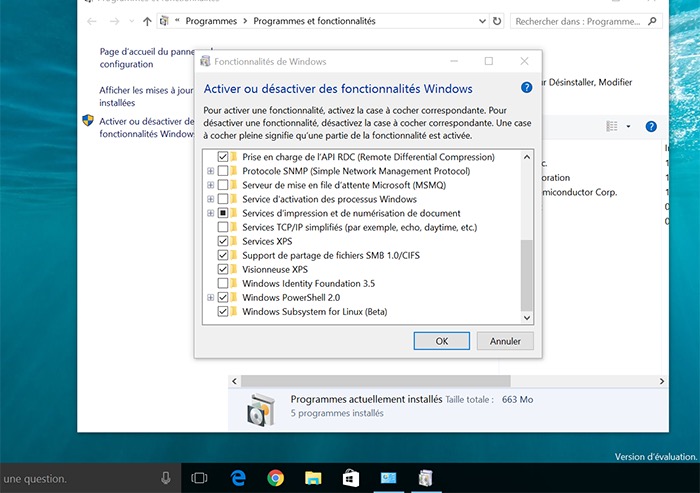Click the blue help icon in dialog
Image resolution: width=700 pixels, height=493 pixels.
527,88
